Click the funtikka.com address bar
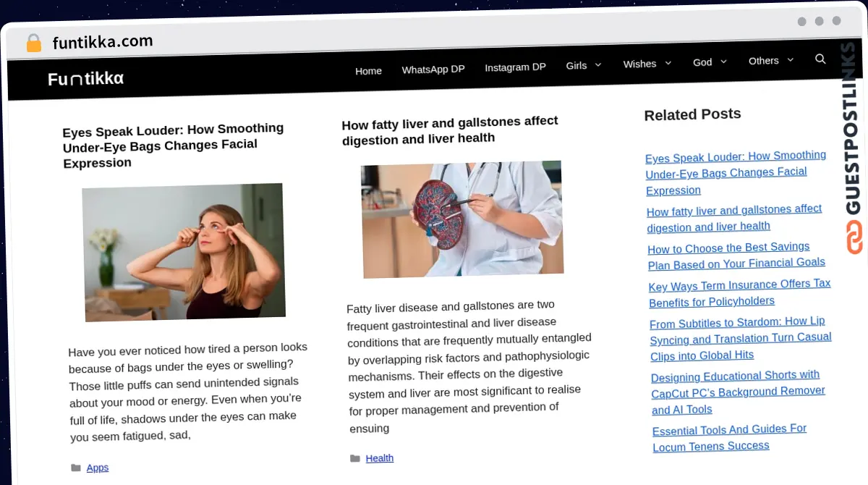Viewport: 868px width, 485px height. tap(103, 41)
